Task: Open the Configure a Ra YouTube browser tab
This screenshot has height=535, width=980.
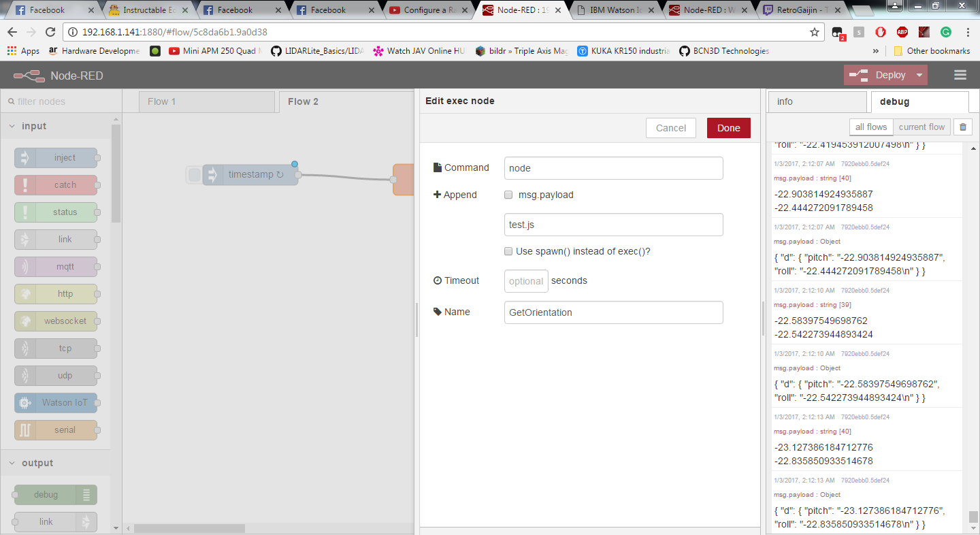Action: pyautogui.click(x=429, y=10)
